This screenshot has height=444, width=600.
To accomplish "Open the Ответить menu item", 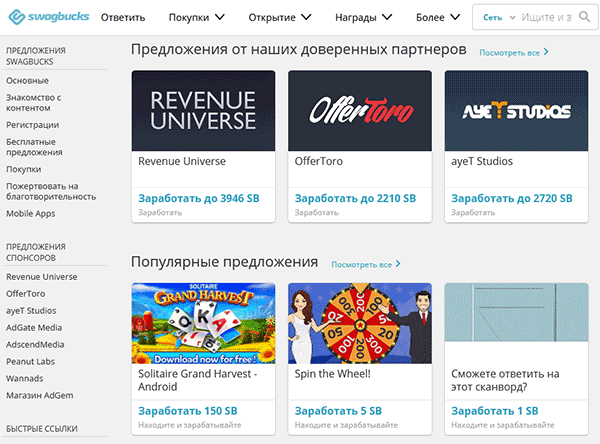I will point(123,18).
